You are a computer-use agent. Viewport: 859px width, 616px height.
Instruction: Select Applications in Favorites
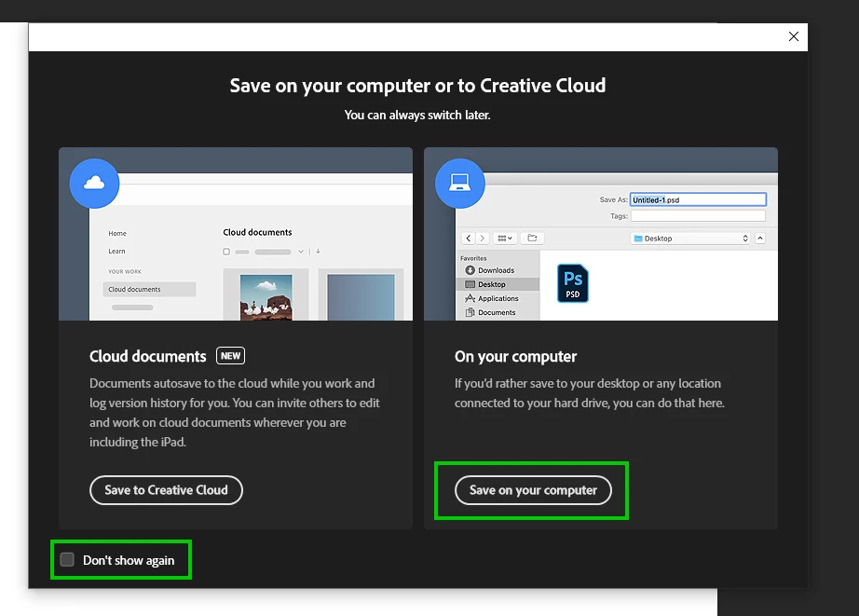tap(491, 298)
